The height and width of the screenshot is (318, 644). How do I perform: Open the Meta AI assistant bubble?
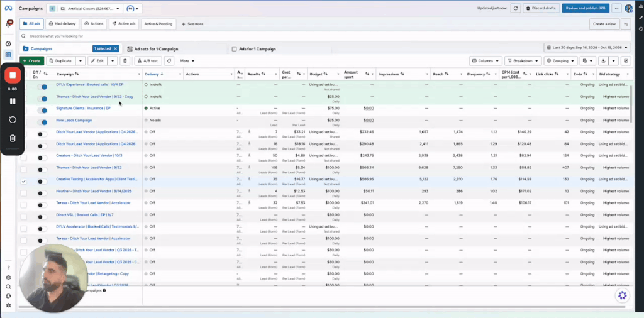622,295
